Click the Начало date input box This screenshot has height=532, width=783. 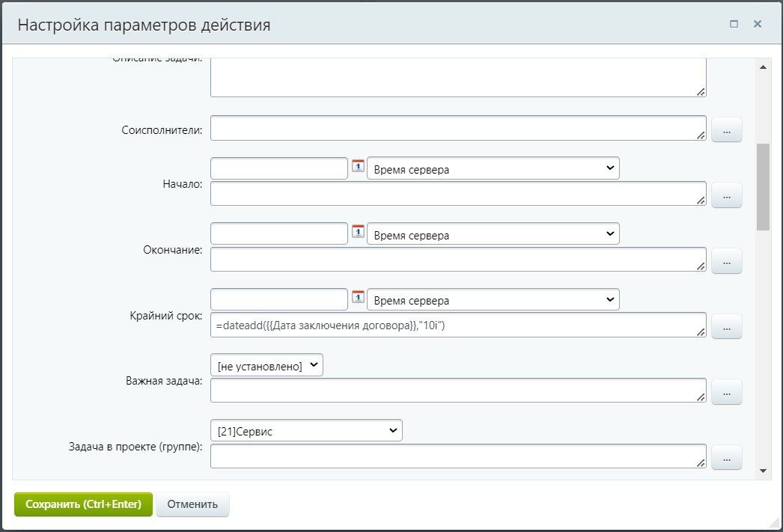[279, 168]
